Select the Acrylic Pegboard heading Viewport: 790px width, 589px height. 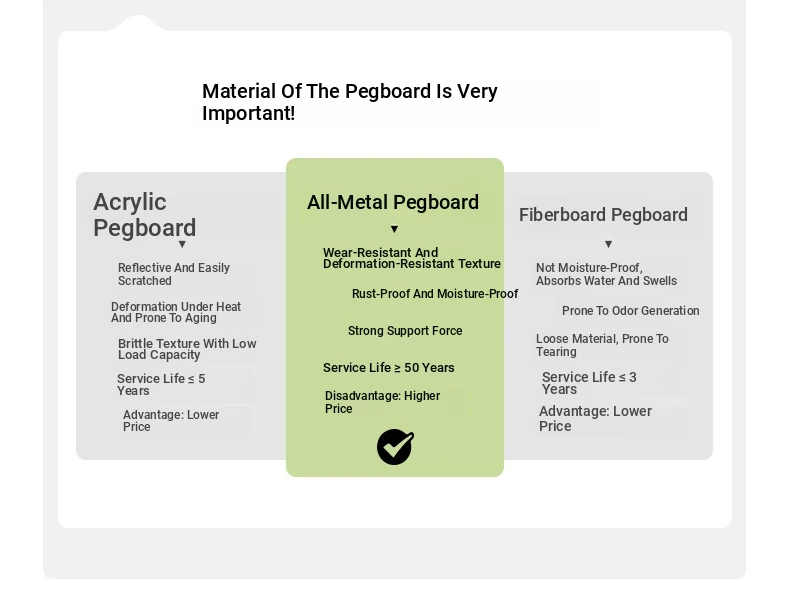pos(145,215)
